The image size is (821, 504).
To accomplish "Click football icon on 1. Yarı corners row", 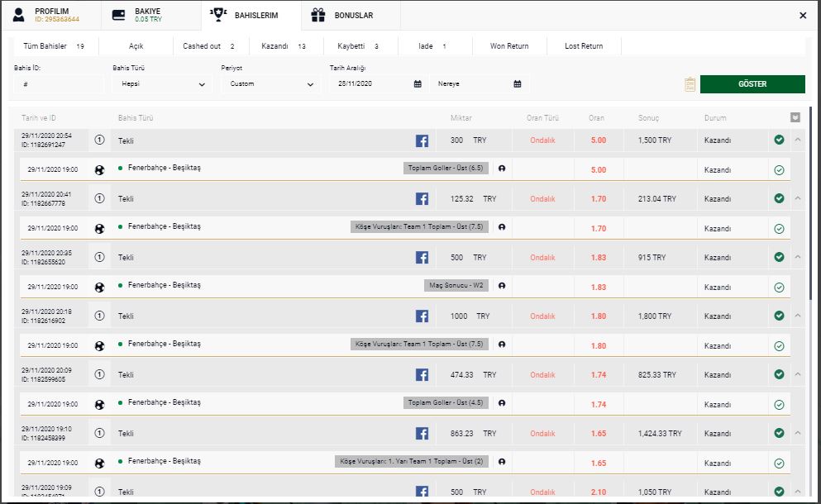I will point(99,464).
